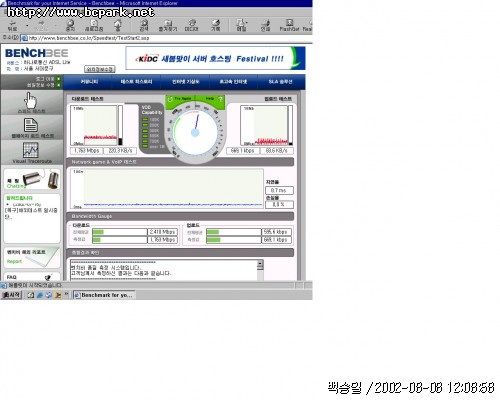Click the download measured bandwidth bar
The height and width of the screenshot is (400, 500).
(119, 240)
